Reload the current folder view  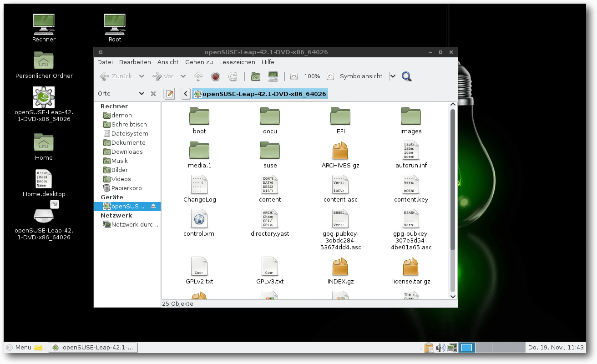(x=233, y=76)
